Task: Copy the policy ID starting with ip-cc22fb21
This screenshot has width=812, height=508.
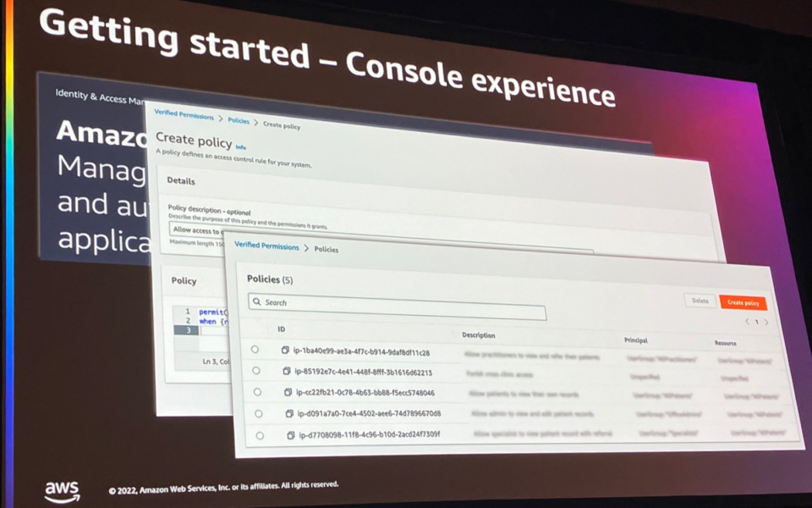Action: pos(288,392)
